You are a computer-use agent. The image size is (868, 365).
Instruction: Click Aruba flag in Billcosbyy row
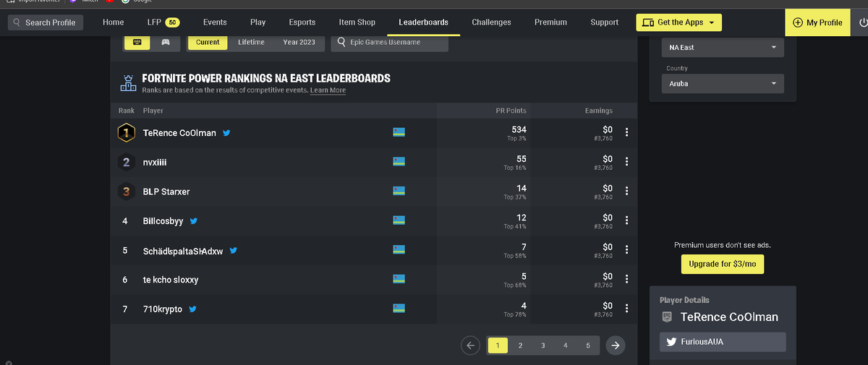tap(399, 220)
